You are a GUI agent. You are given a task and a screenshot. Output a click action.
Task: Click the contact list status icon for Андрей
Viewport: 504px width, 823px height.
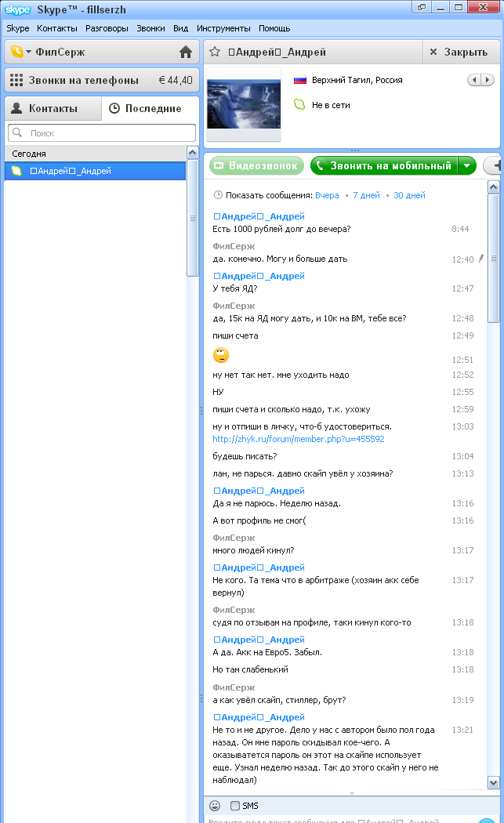tap(16, 171)
